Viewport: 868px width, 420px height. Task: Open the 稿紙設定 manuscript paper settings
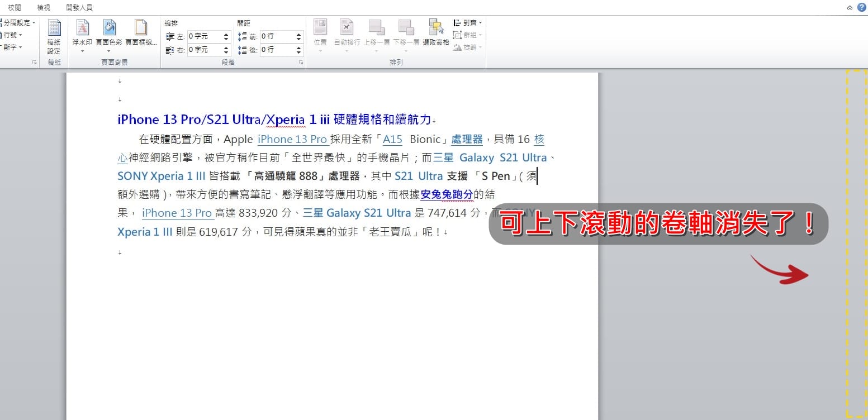[x=54, y=36]
